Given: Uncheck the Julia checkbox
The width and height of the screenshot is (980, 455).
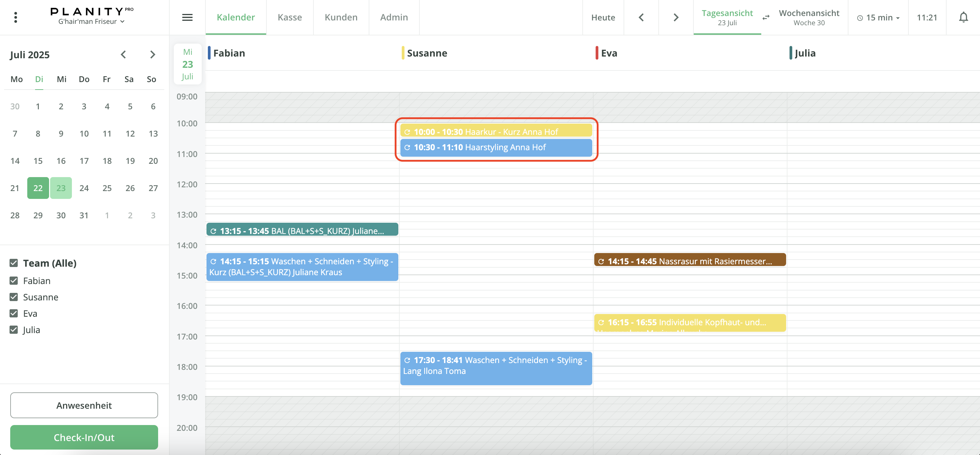Looking at the screenshot, I should (x=14, y=330).
